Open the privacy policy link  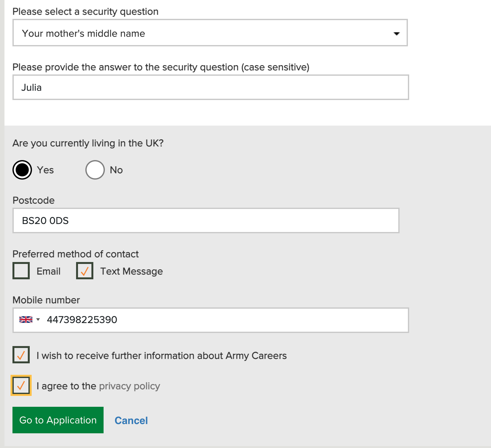pos(129,386)
